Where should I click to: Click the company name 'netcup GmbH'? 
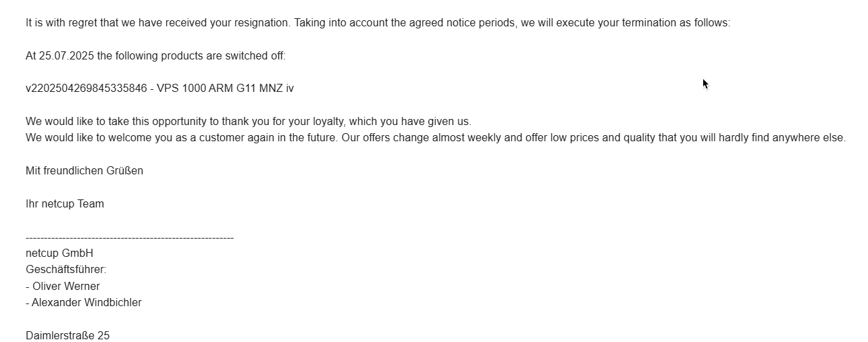[x=59, y=253]
